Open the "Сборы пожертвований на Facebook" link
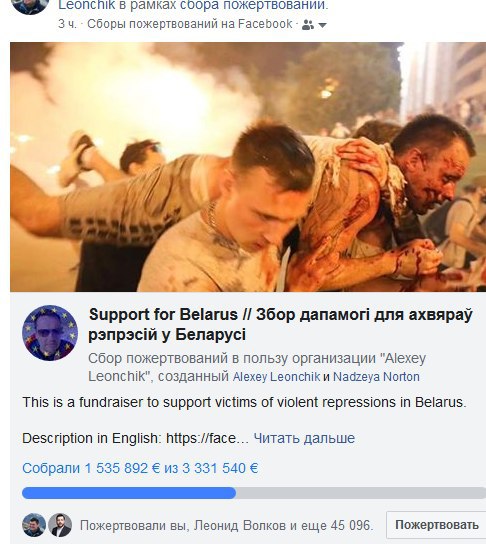This screenshot has height=544, width=486. [190, 24]
